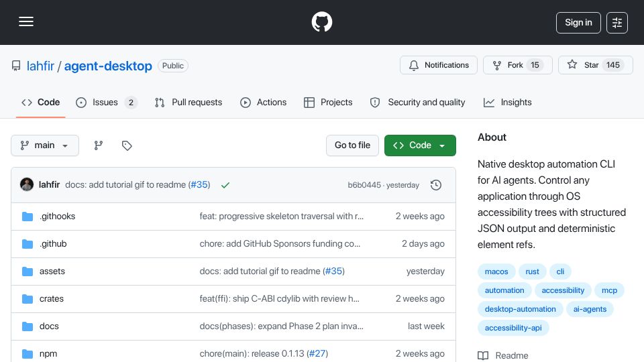Image resolution: width=644 pixels, height=362 pixels.
Task: Select the rust topic tag
Action: (532, 271)
